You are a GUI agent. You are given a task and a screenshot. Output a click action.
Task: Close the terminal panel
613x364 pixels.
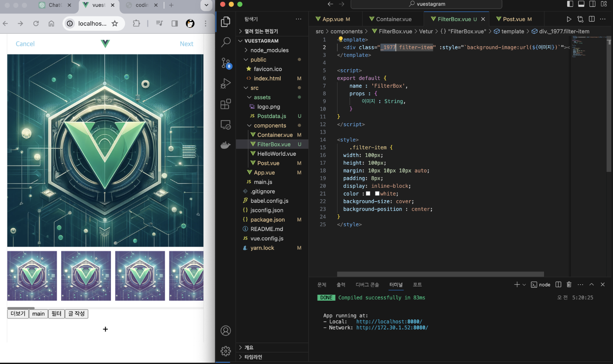[603, 285]
